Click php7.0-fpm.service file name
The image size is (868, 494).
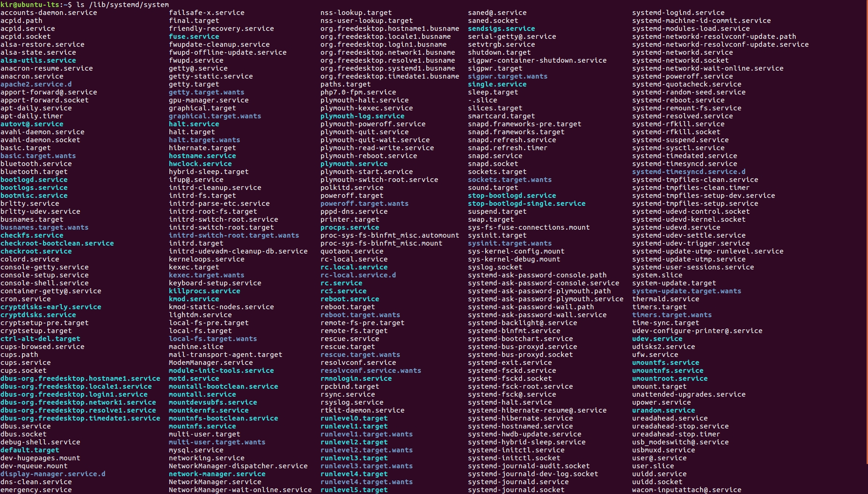click(x=358, y=92)
